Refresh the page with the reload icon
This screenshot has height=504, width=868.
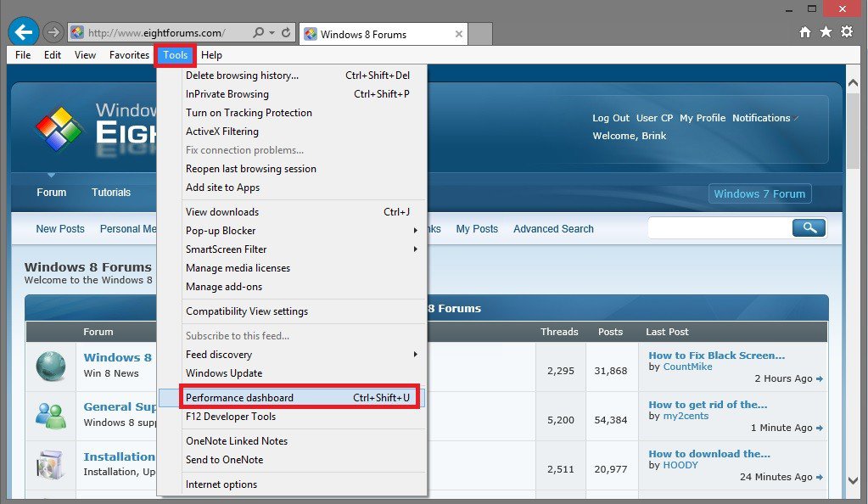286,33
